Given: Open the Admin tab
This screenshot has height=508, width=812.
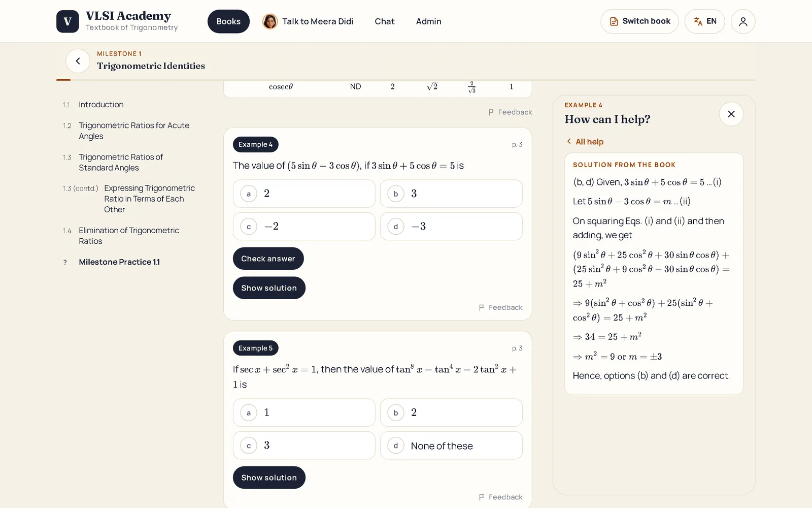Looking at the screenshot, I should (x=429, y=21).
